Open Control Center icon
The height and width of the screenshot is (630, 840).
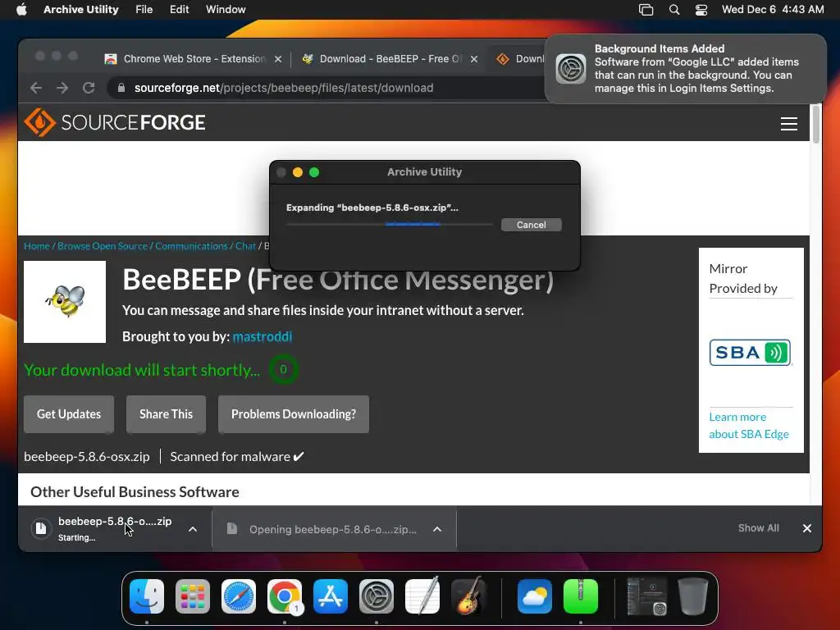coord(701,10)
